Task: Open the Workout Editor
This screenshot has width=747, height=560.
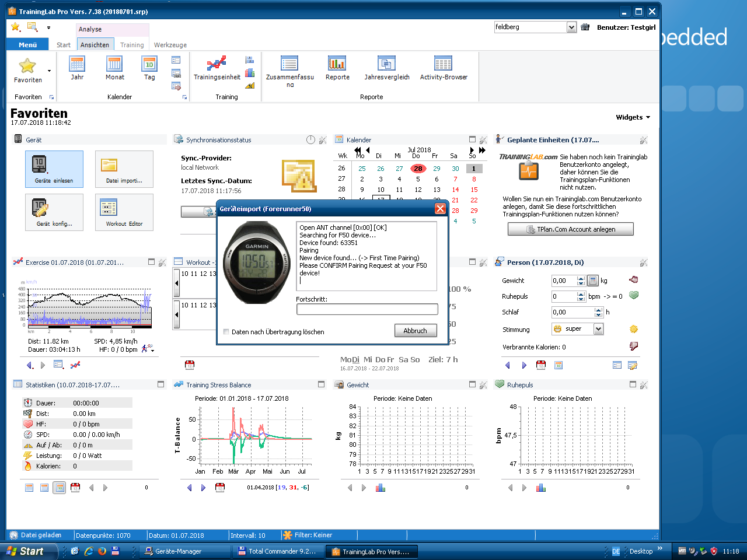Action: tap(124, 212)
